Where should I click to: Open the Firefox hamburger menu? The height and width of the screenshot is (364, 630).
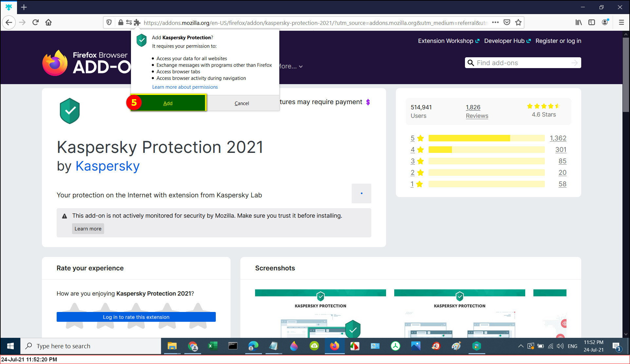tap(621, 22)
